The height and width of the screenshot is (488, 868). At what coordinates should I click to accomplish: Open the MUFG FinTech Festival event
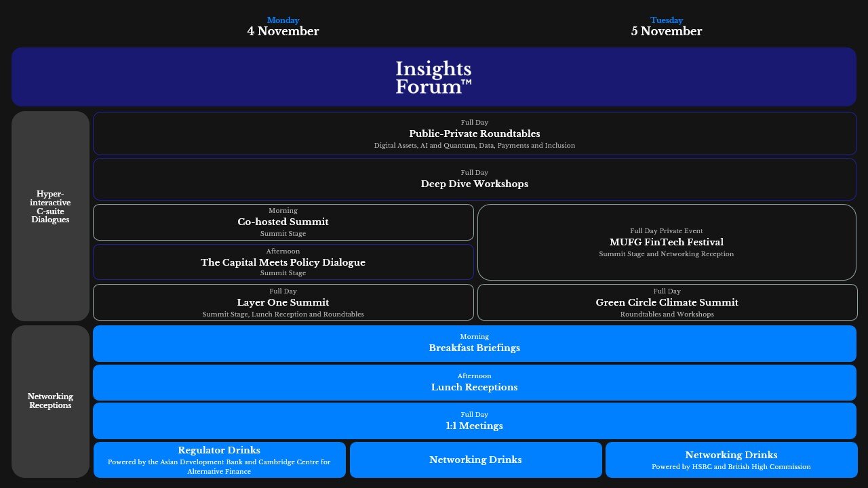click(x=667, y=242)
